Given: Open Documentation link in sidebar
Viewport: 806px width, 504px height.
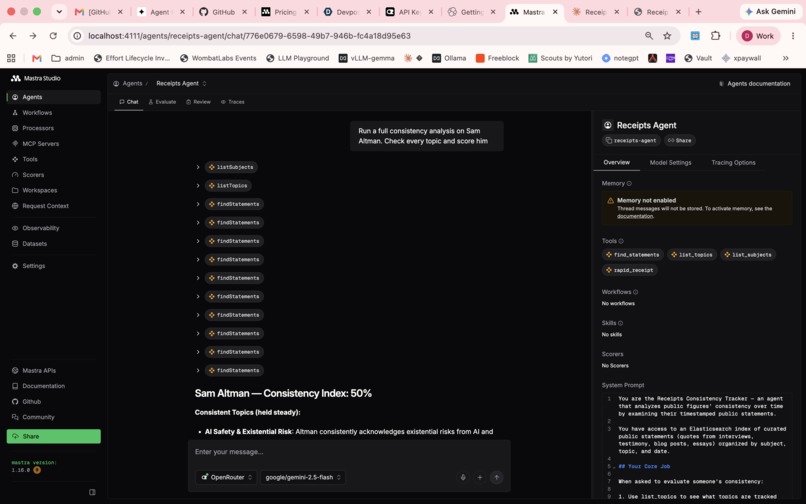Looking at the screenshot, I should [53, 386].
